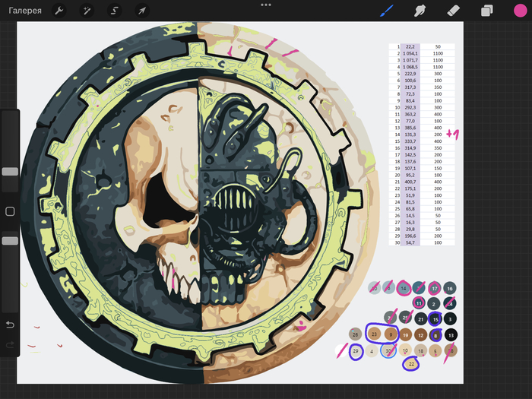
Task: Tap the square Modify button in the sidebar
Action: (x=10, y=211)
